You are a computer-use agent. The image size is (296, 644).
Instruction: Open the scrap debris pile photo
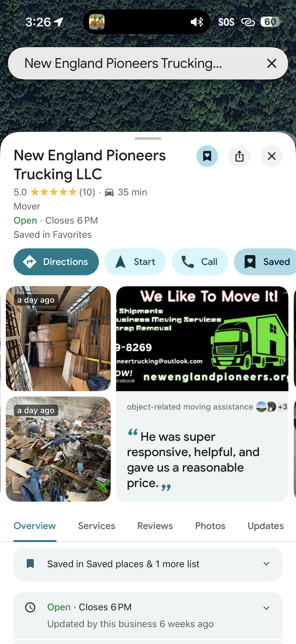(58, 449)
